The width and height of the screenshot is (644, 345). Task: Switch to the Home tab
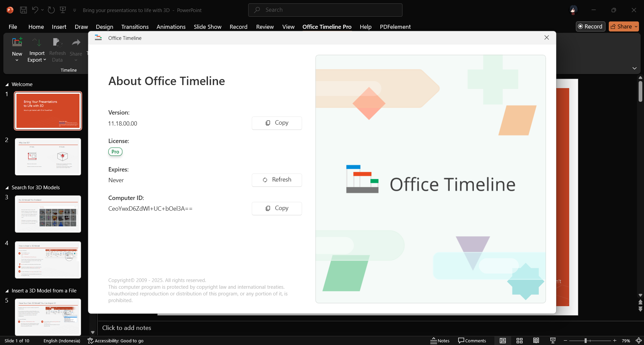pos(36,27)
